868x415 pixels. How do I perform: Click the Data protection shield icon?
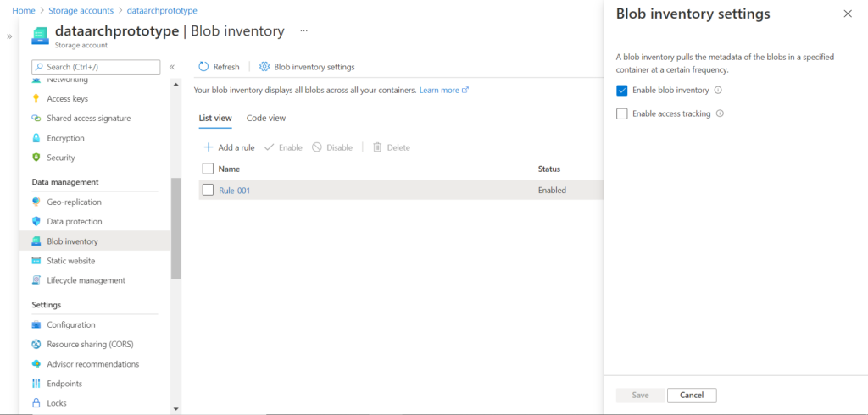pos(36,221)
